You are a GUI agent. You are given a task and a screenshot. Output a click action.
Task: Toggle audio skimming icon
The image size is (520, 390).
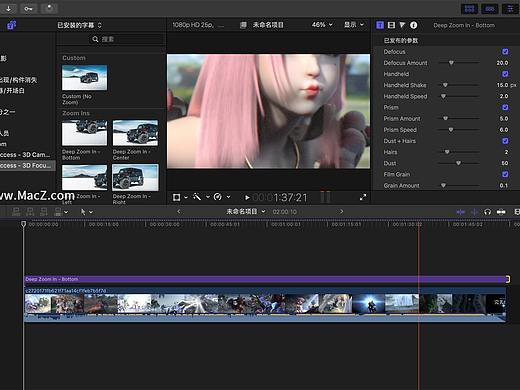pos(474,212)
